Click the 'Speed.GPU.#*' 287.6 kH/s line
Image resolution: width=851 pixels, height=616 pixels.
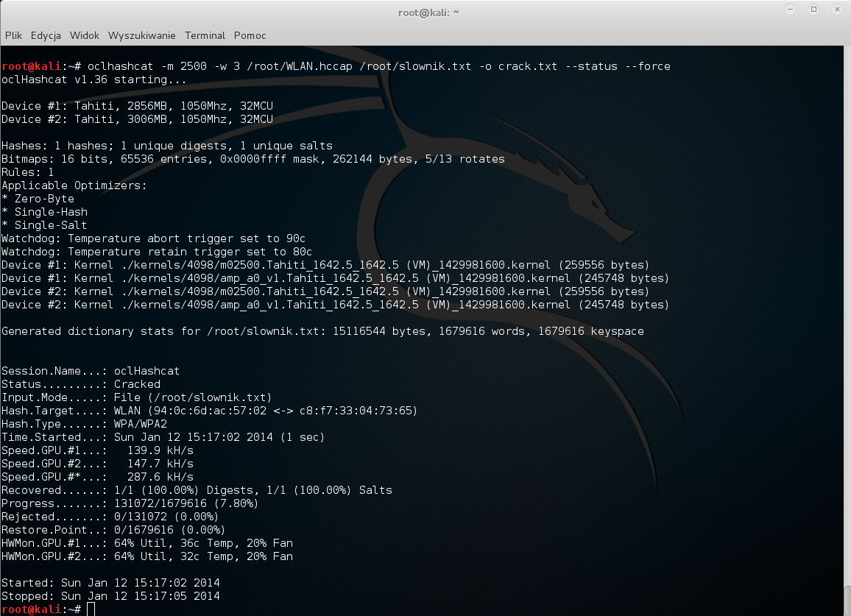point(98,477)
